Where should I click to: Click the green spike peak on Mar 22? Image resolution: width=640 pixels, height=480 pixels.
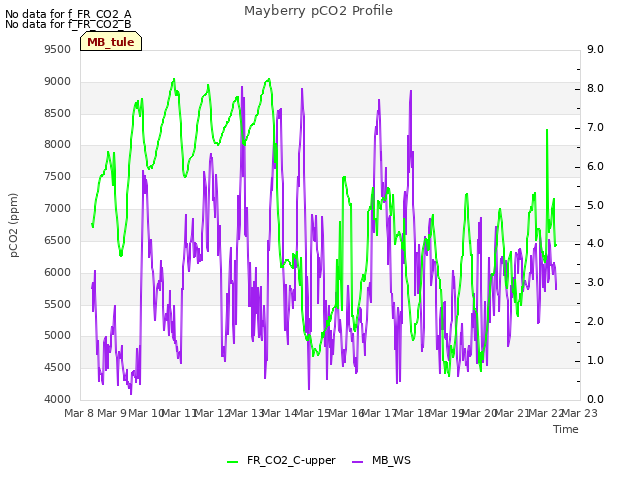click(x=547, y=130)
